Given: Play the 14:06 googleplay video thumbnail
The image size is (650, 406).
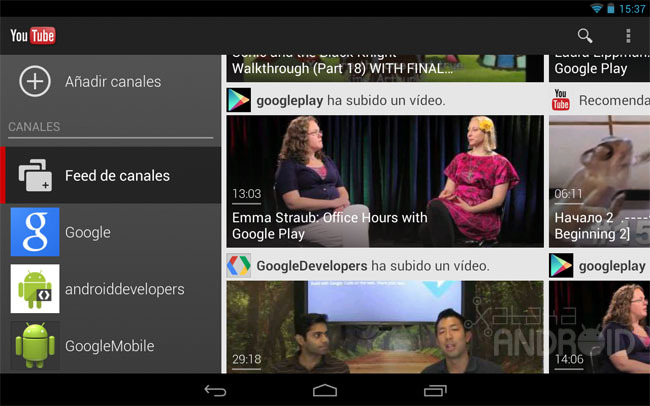Looking at the screenshot, I should click(599, 327).
